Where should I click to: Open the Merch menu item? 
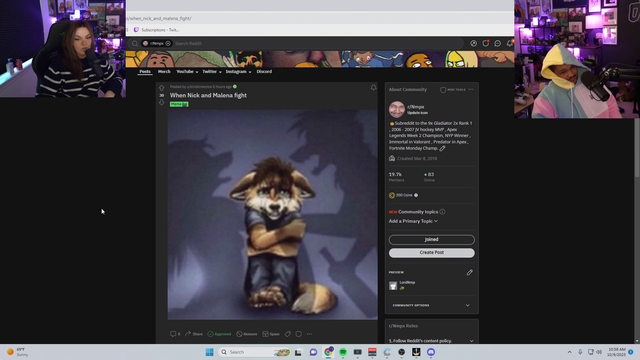(164, 71)
